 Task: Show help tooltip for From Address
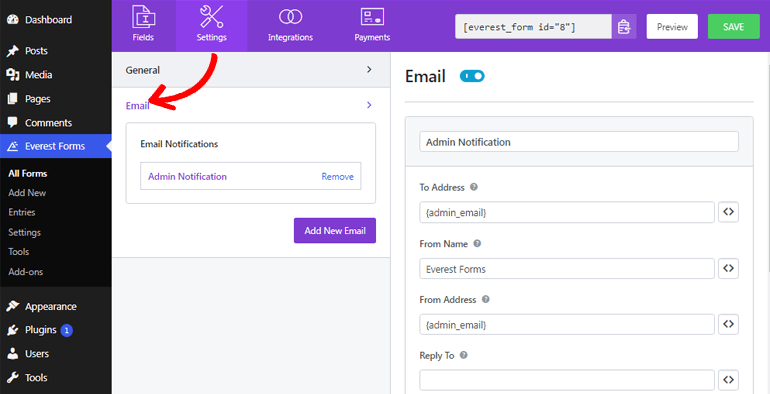(486, 299)
